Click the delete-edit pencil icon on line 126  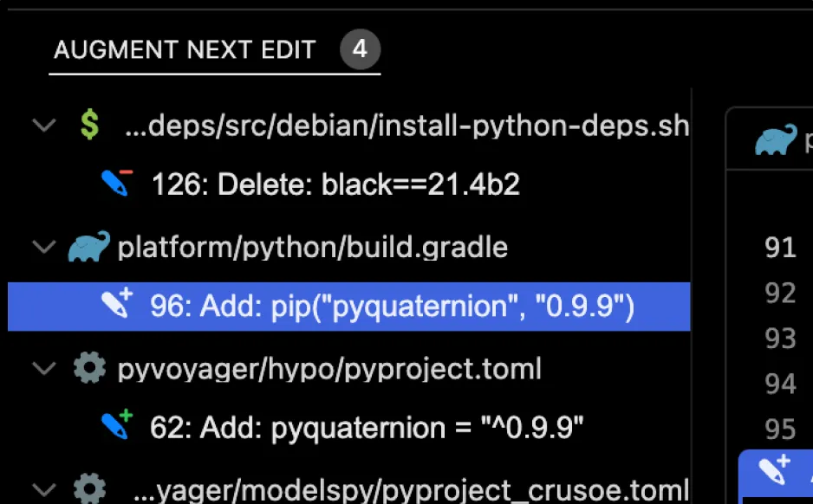pos(116,183)
